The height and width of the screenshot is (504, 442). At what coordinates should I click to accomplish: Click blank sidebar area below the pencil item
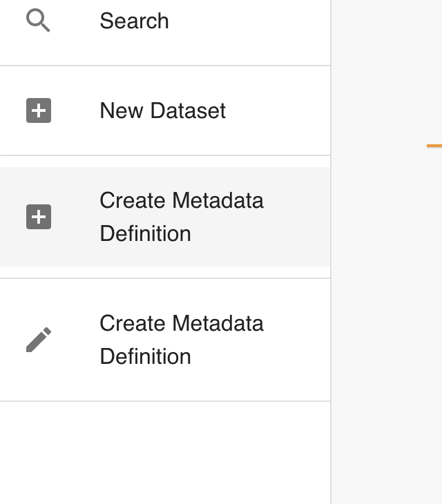tap(166, 452)
